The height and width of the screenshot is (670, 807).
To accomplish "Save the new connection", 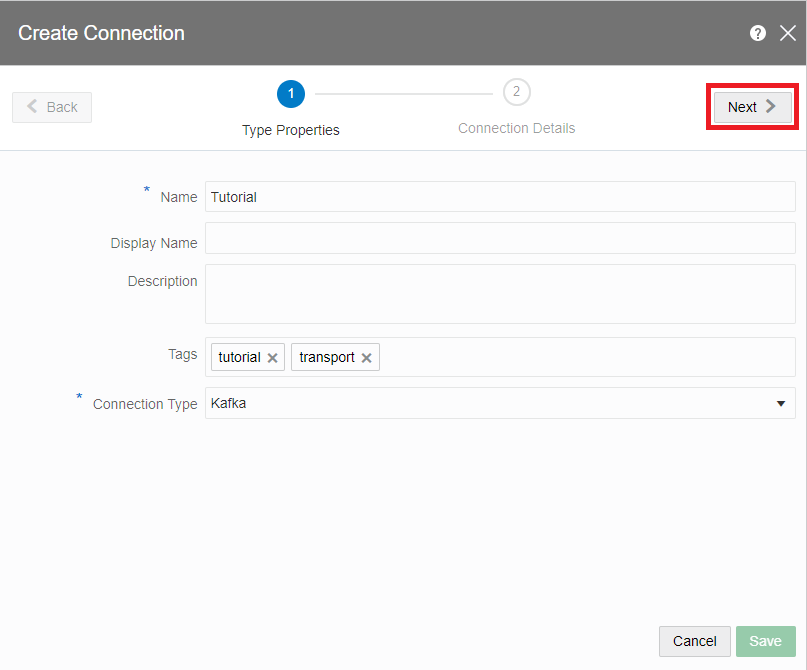I will coord(765,641).
